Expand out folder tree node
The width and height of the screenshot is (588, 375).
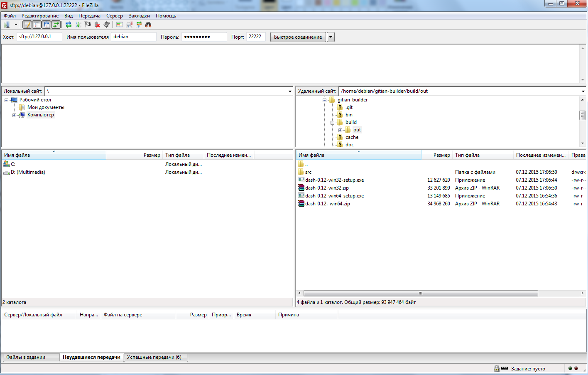click(341, 130)
